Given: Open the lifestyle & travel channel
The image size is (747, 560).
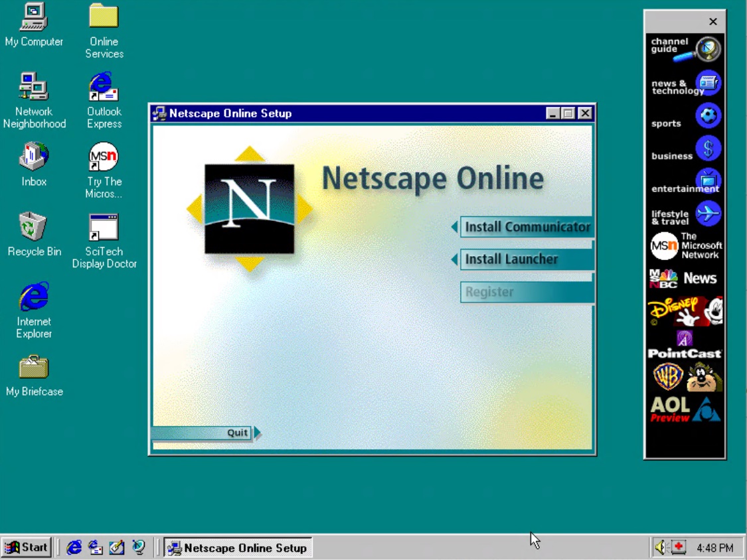Looking at the screenshot, I should click(685, 215).
